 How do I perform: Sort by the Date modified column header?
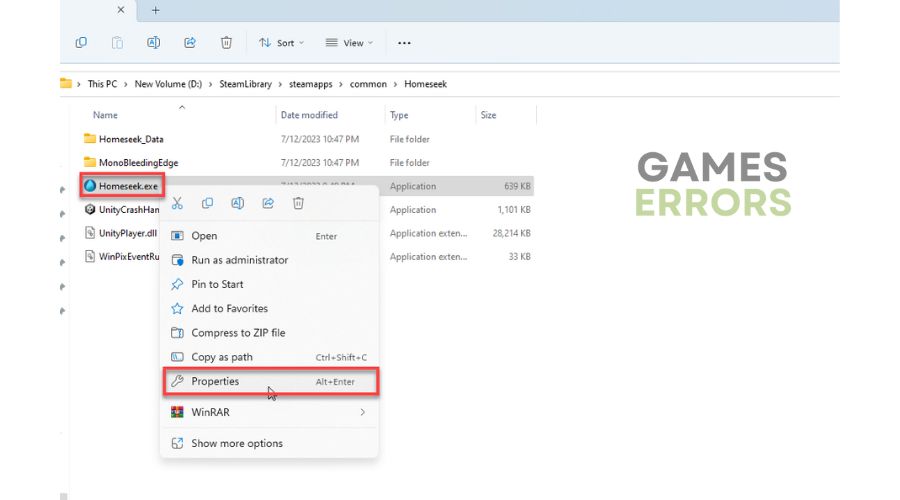point(309,115)
